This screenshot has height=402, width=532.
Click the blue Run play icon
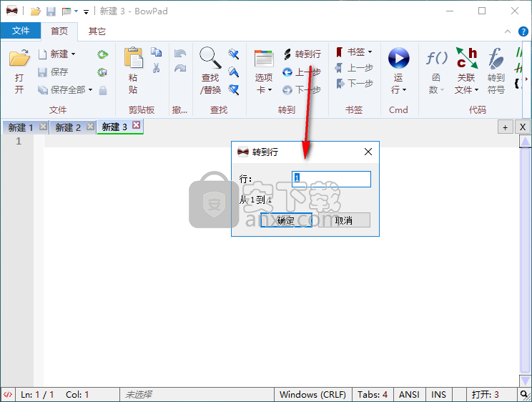click(399, 58)
